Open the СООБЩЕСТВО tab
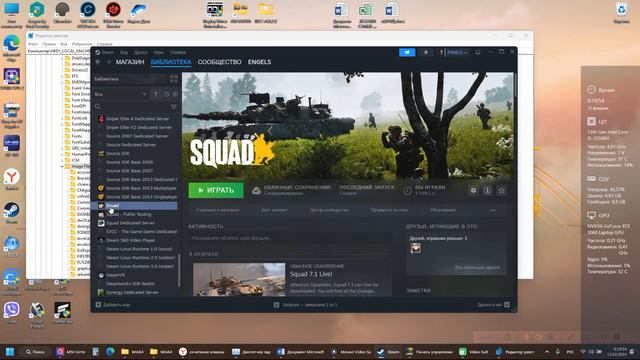This screenshot has width=640, height=360. (220, 62)
